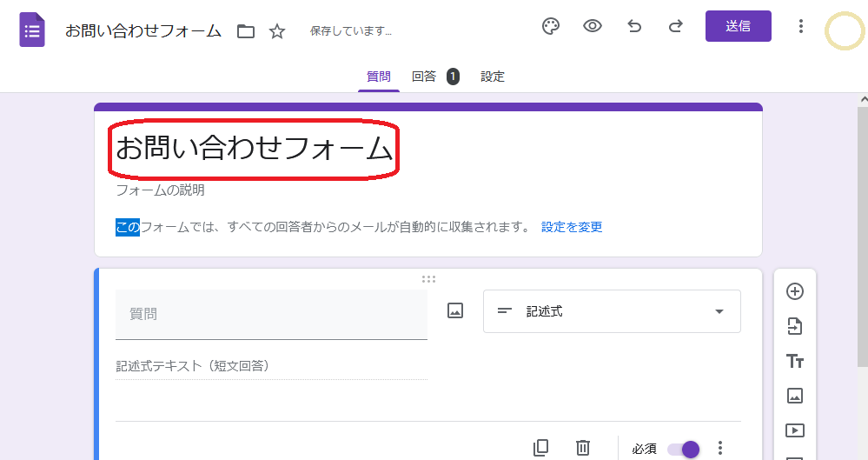Toggle the 必須 required switch
868x460 pixels.
pos(684,449)
